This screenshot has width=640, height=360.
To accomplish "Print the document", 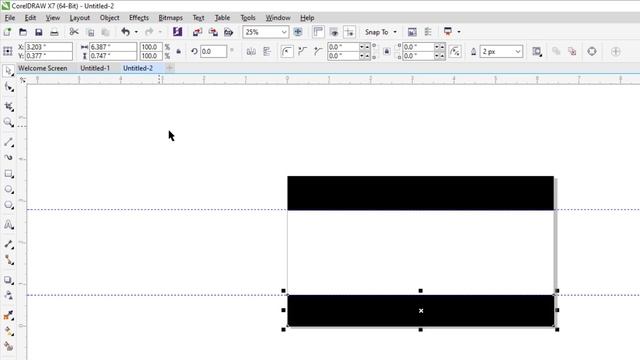I will coord(54,32).
